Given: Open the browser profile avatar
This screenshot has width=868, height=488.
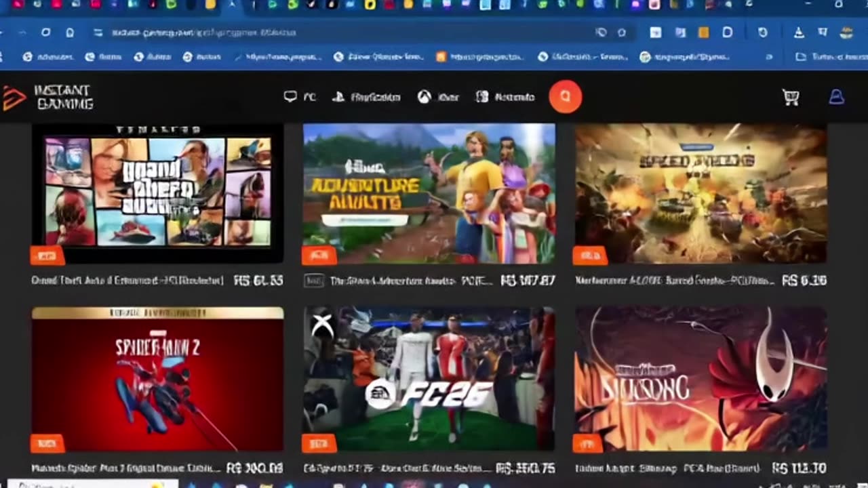Looking at the screenshot, I should [846, 33].
